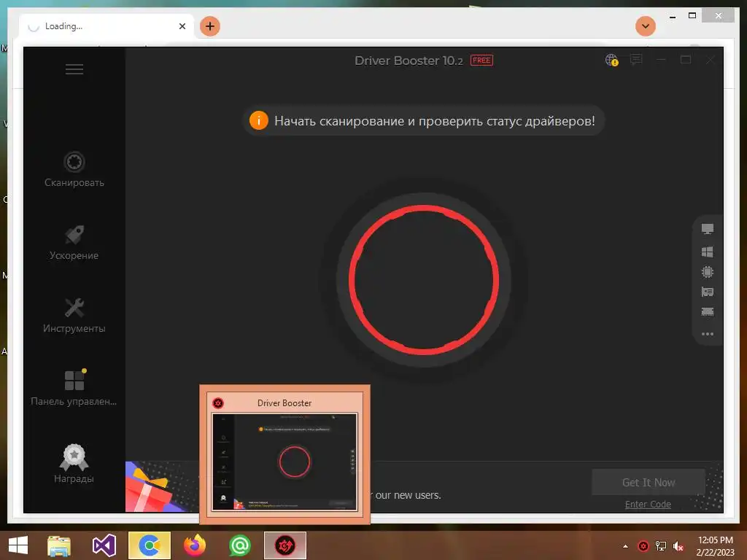
Task: Open the Инструменты tools section
Action: coord(74,316)
